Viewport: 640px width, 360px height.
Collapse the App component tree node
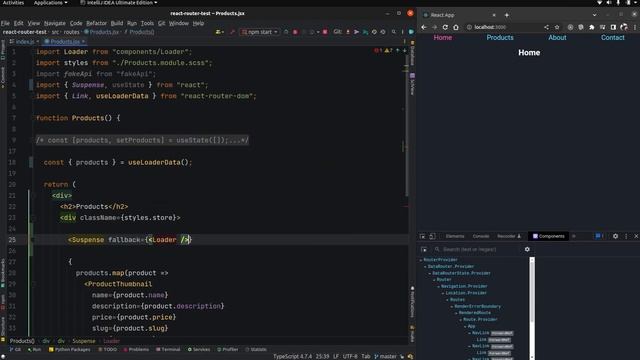tap(465, 327)
